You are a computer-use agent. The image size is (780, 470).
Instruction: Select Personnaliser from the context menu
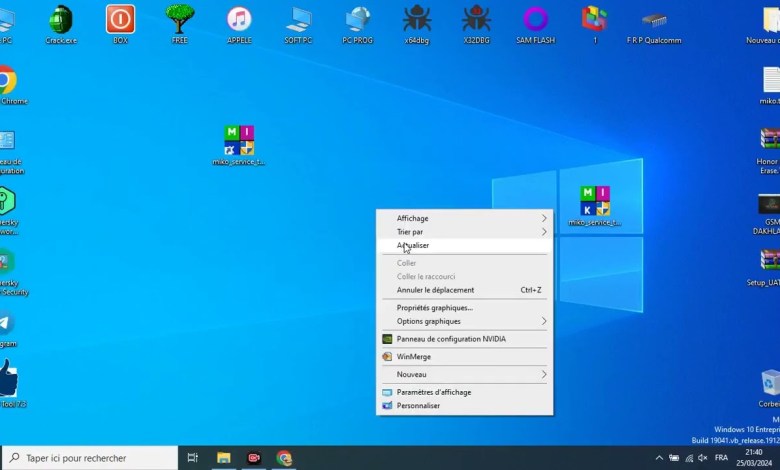pos(418,406)
